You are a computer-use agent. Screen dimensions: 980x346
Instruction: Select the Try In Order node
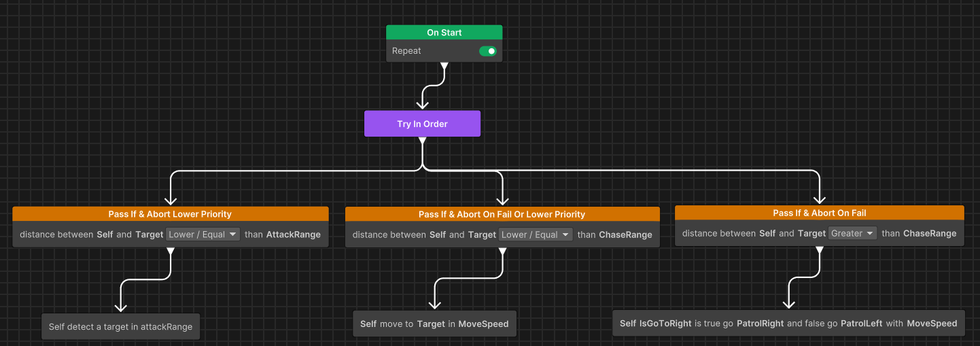(422, 124)
